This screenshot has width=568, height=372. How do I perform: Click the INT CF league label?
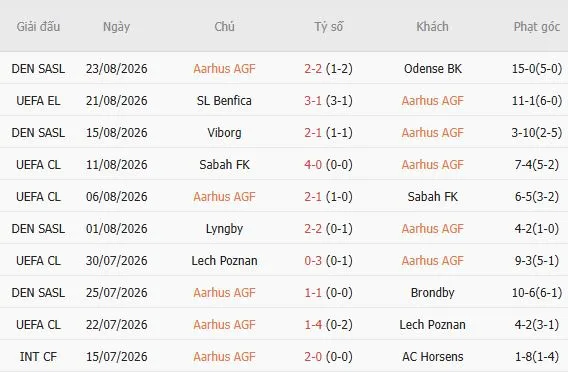coord(38,357)
